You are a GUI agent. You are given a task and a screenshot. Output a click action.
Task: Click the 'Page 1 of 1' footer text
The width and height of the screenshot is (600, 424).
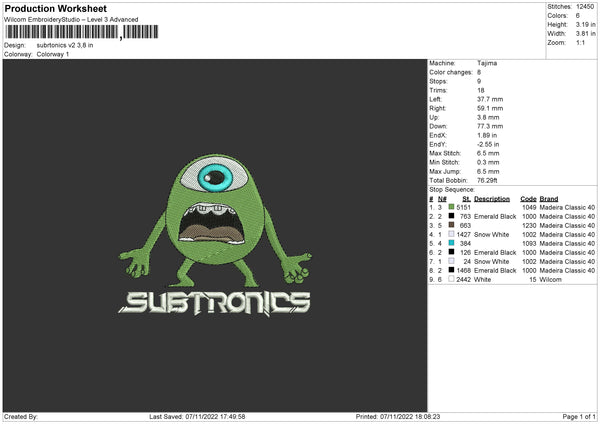click(579, 417)
